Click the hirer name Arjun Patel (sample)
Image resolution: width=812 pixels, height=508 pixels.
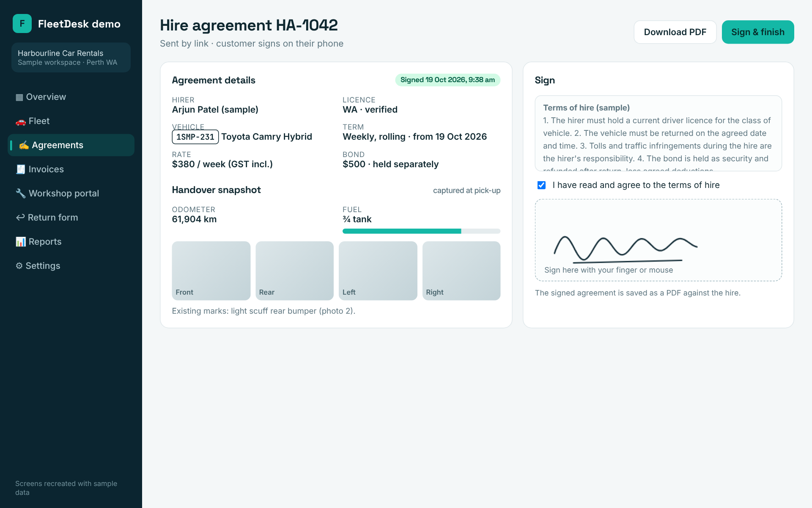(215, 110)
